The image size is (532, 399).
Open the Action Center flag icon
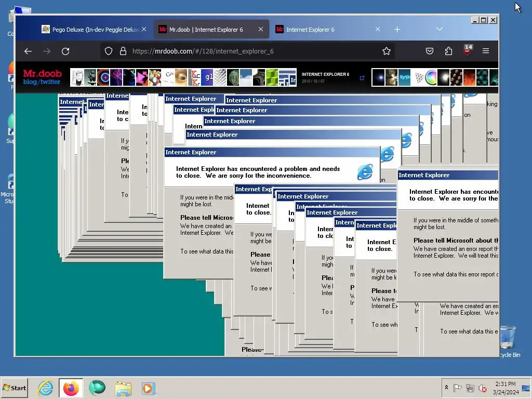pyautogui.click(x=457, y=388)
